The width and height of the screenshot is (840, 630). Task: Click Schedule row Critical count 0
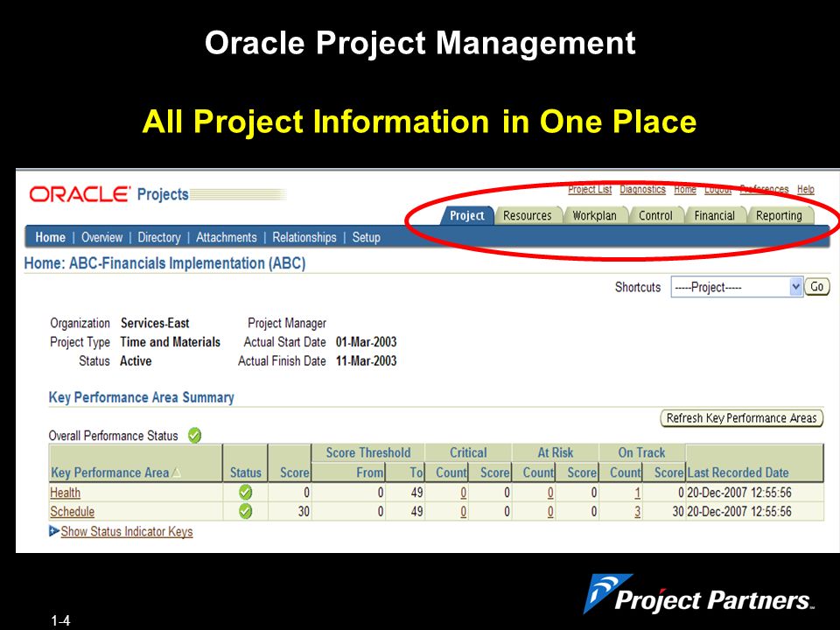point(464,512)
